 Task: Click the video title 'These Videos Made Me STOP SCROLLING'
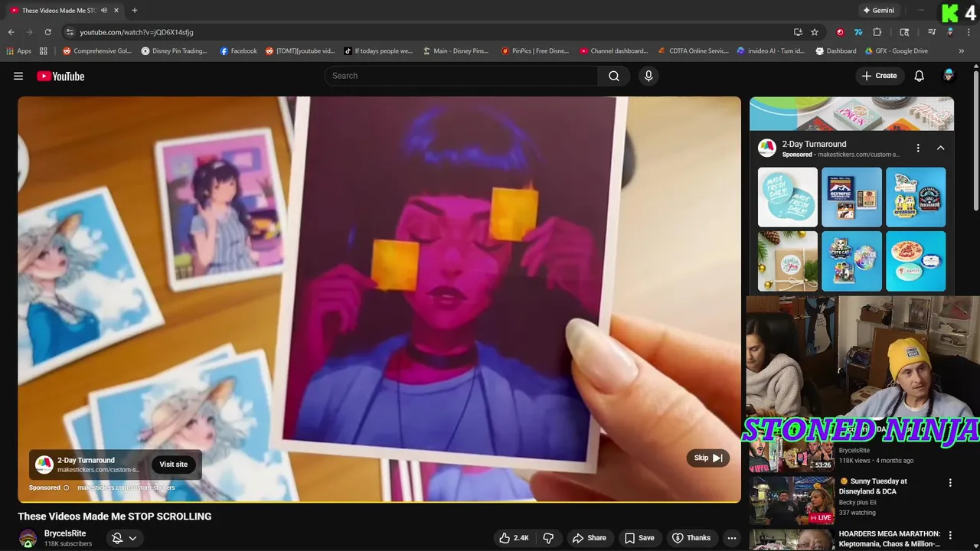point(115,517)
